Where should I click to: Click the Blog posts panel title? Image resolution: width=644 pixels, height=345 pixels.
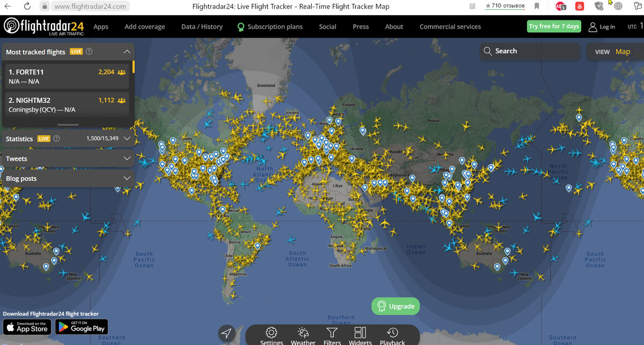[21, 178]
